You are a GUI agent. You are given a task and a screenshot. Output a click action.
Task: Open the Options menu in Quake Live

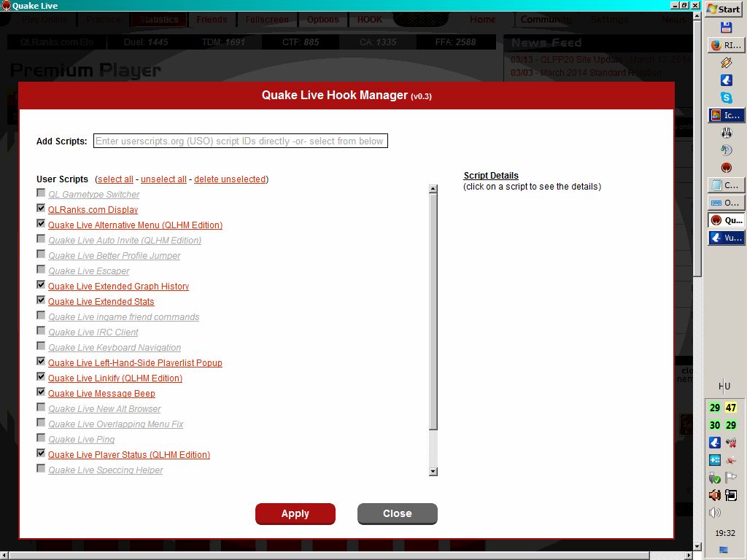coord(322,20)
